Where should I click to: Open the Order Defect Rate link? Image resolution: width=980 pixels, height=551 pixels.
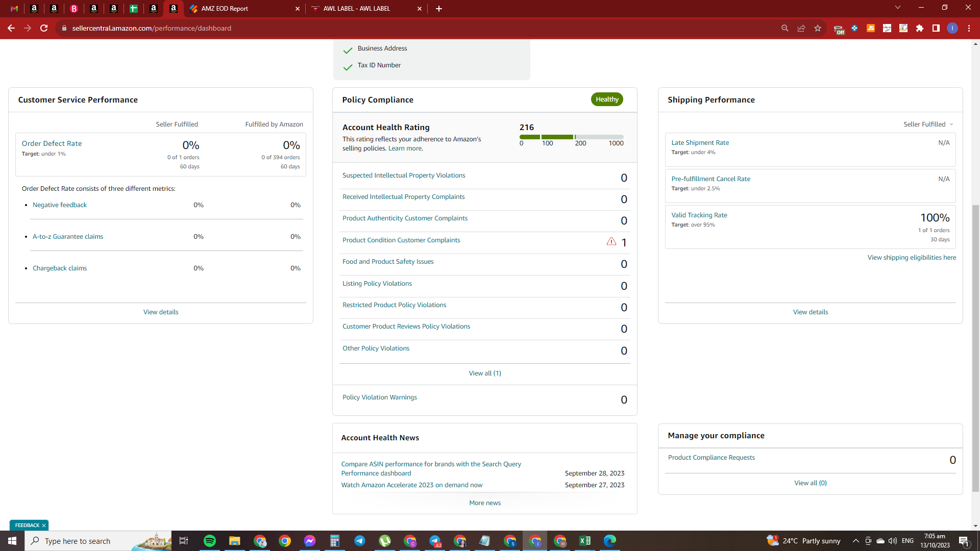point(52,144)
